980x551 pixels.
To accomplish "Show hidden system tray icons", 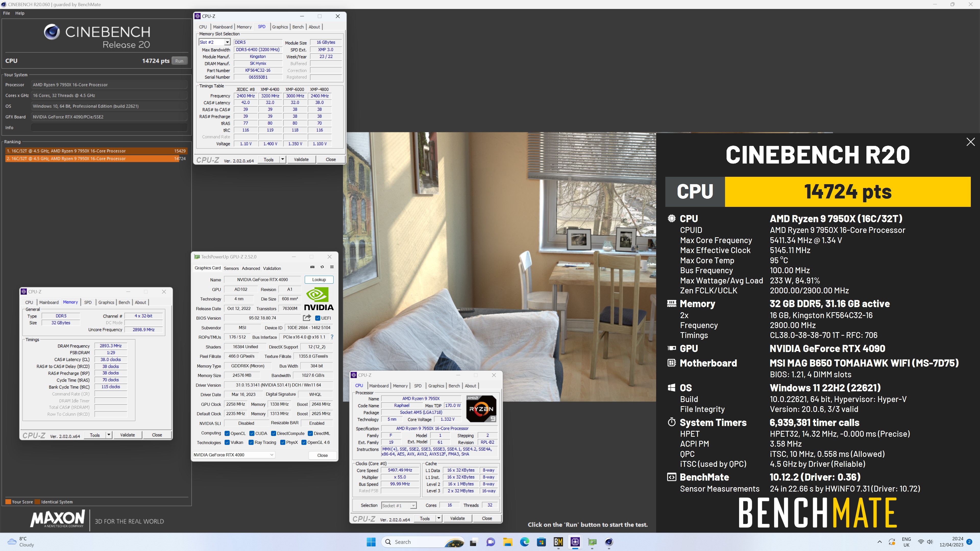I will pos(879,542).
